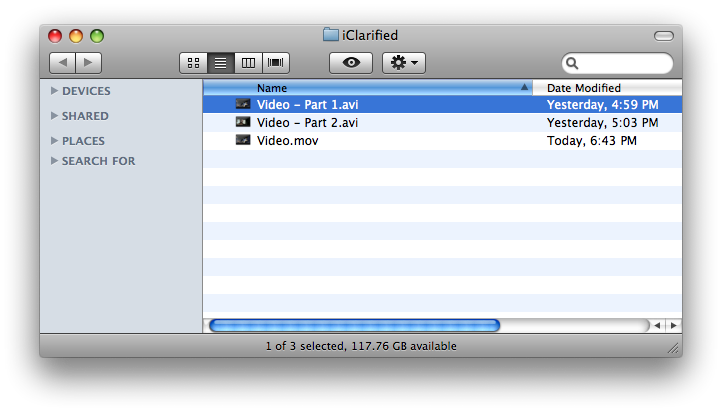This screenshot has height=412, width=722.
Task: Click the scroll right arrow
Action: click(674, 325)
